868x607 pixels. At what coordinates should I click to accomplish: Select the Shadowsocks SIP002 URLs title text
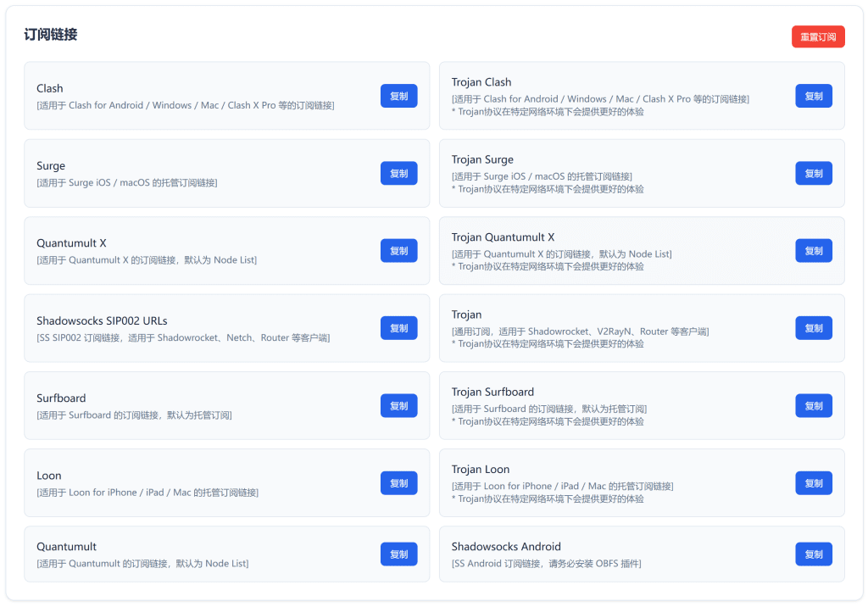[x=102, y=321]
